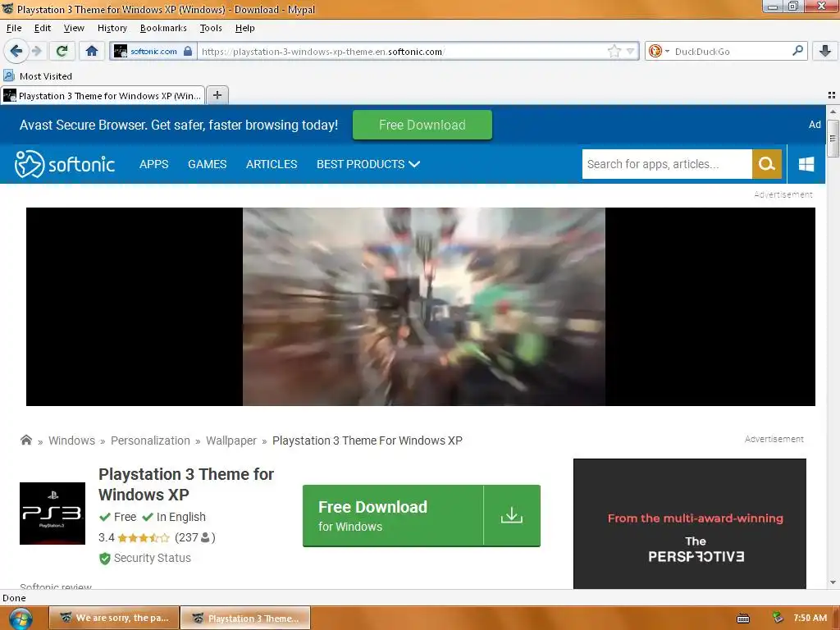Open the View menu
The image size is (840, 630).
pyautogui.click(x=73, y=28)
